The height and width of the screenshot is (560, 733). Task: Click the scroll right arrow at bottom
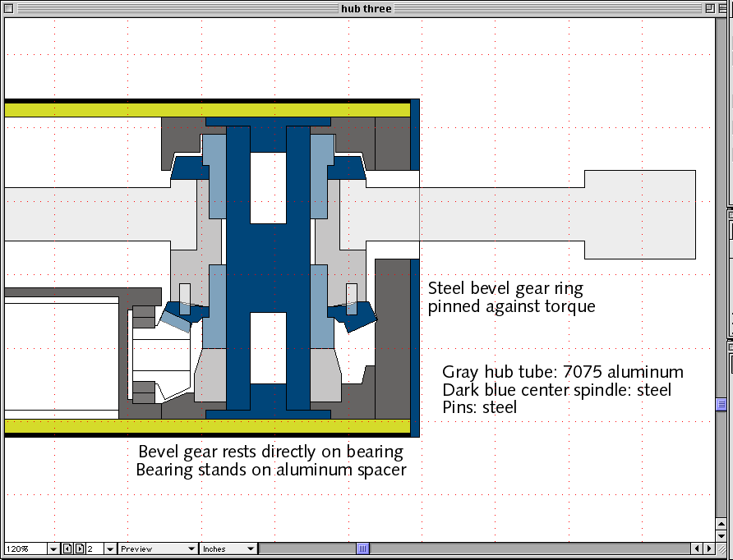click(x=709, y=549)
